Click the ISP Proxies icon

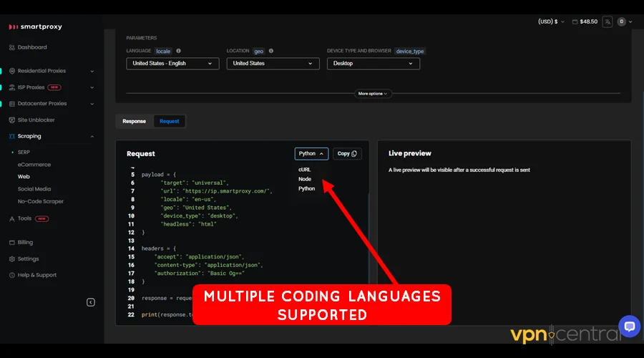click(x=12, y=87)
